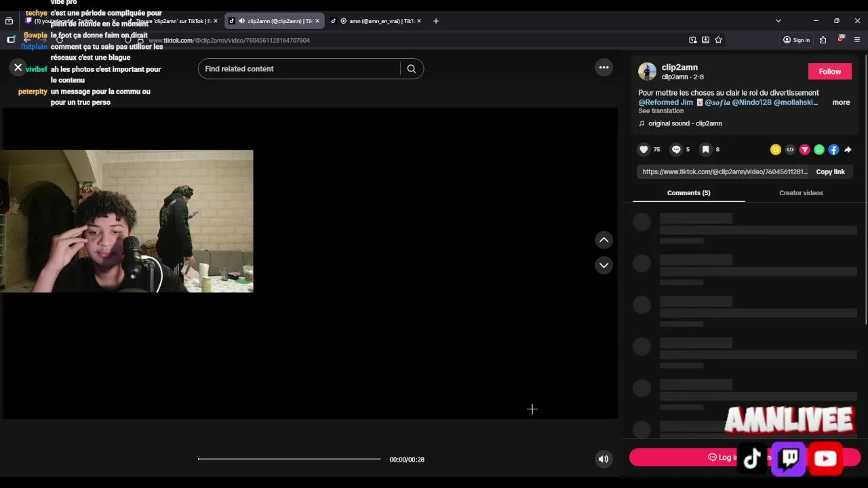Screen dimensions: 868x488
Task: Open comments via speech bubble icon
Action: point(676,149)
